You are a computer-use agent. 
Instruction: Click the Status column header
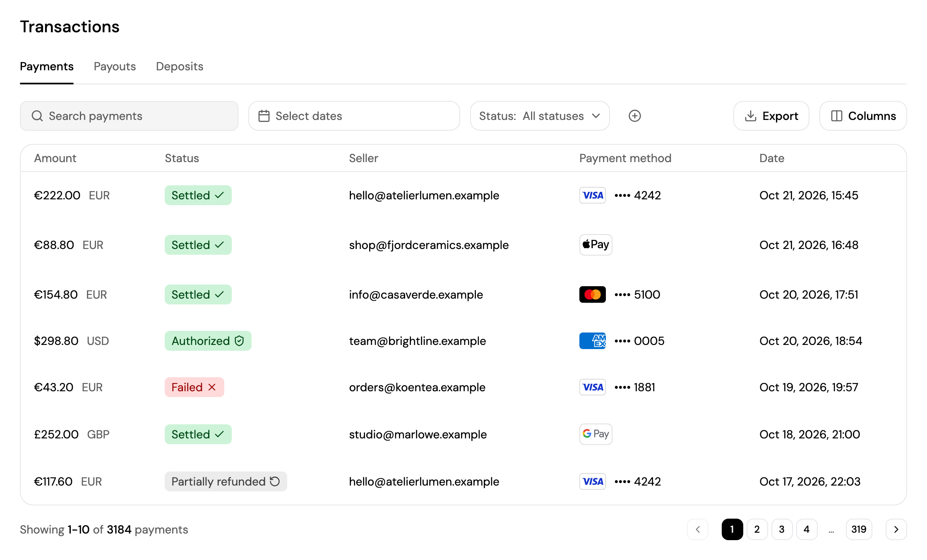(182, 158)
